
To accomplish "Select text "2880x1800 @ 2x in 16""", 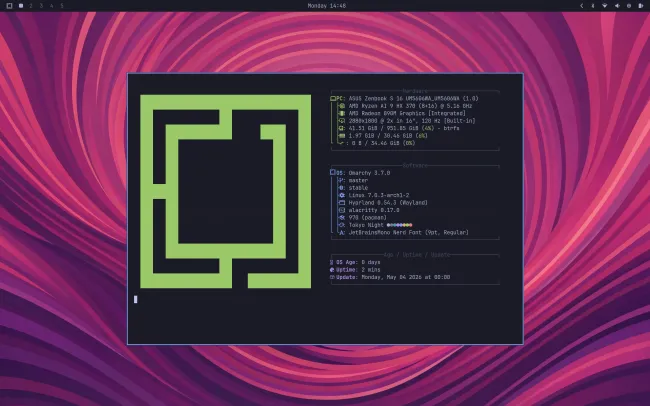I will pyautogui.click(x=383, y=121).
